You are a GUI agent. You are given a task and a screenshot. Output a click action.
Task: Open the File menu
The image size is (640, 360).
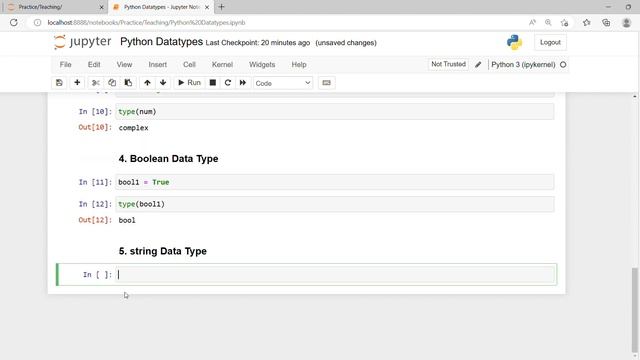pyautogui.click(x=65, y=64)
